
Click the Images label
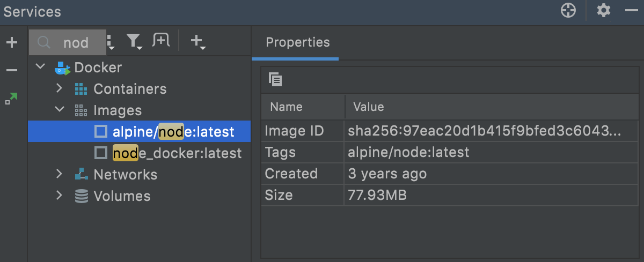(118, 110)
